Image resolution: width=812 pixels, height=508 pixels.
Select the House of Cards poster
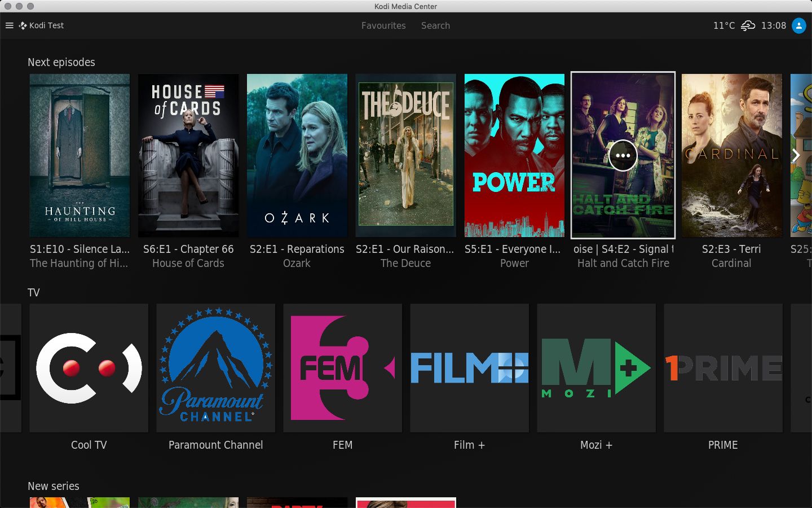(188, 155)
